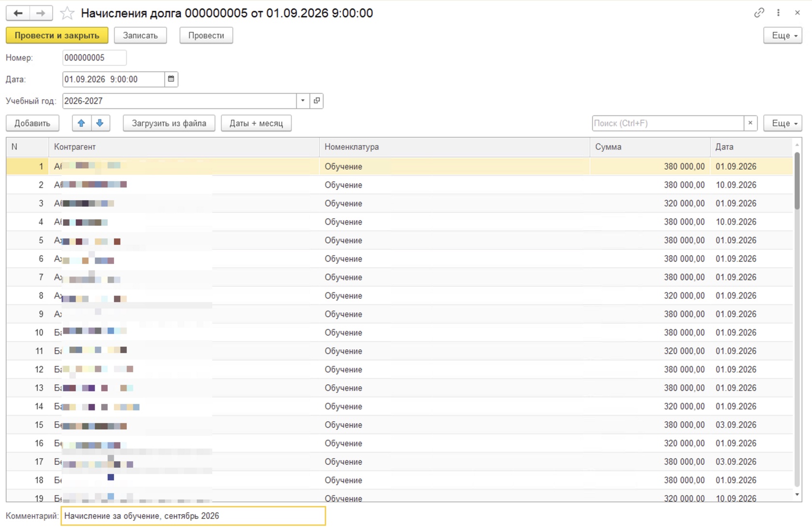
Task: Click the Поиск (Ctrl+F) search box
Action: [x=667, y=123]
